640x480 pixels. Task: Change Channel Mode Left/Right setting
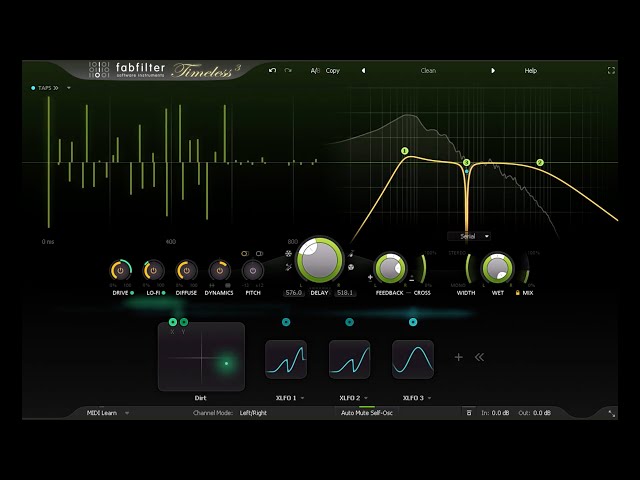pos(253,413)
